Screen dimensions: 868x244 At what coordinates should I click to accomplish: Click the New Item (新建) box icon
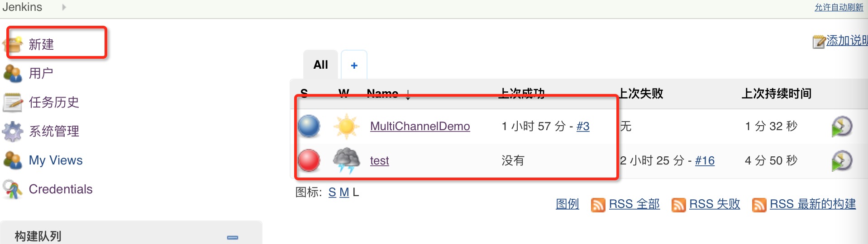tap(14, 44)
